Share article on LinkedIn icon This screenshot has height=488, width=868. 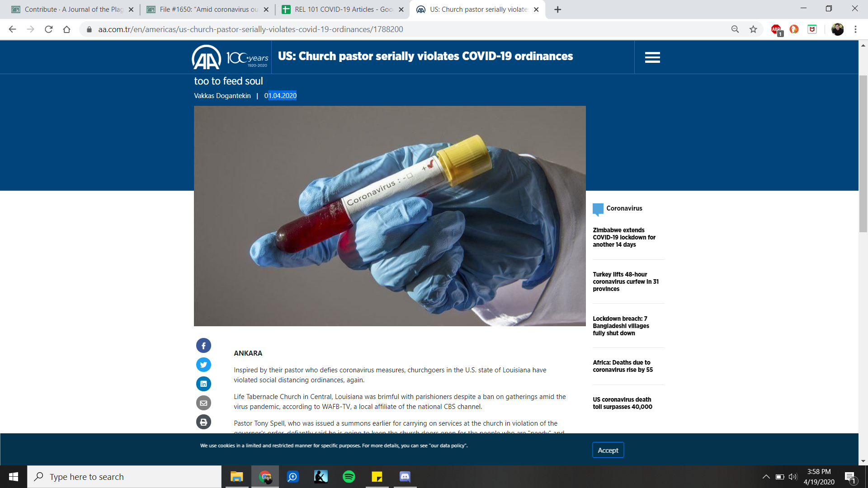(x=203, y=384)
